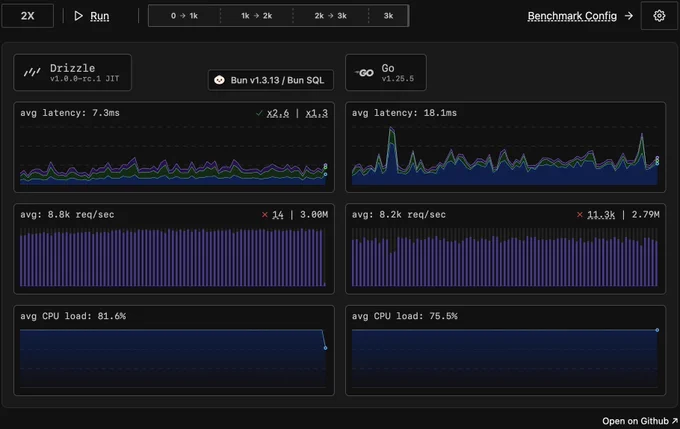Open the Benchmark Config link

coord(572,16)
